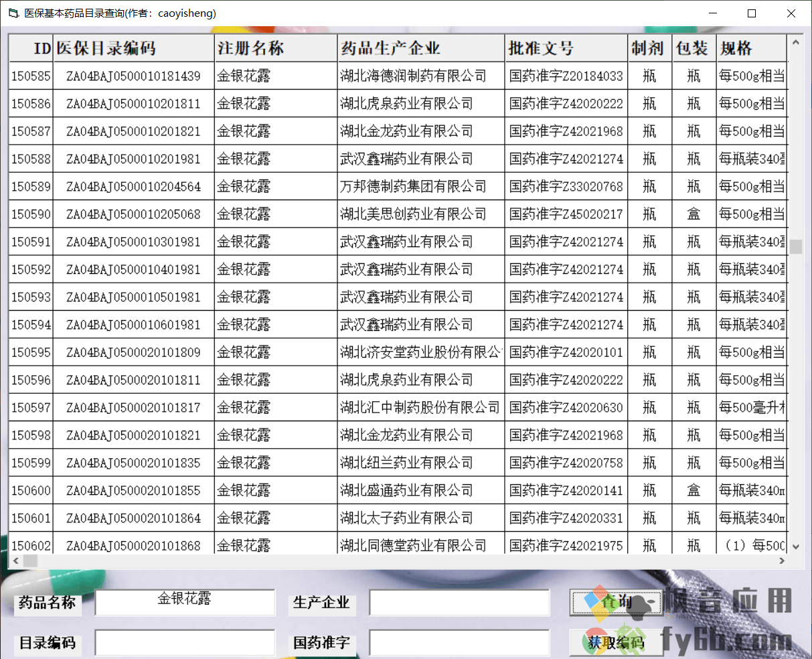Focus the 药品名称 input containing 金银花露
Viewport: 812px width, 659px height.
pos(185,602)
